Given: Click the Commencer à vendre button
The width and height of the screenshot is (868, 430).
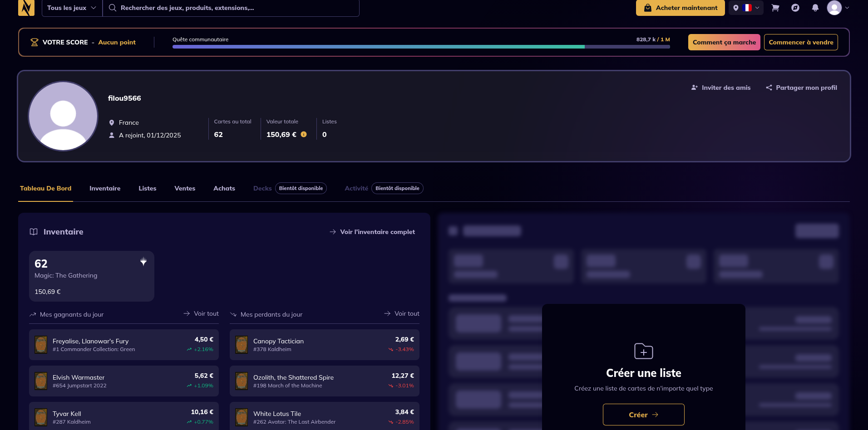Looking at the screenshot, I should pos(801,42).
